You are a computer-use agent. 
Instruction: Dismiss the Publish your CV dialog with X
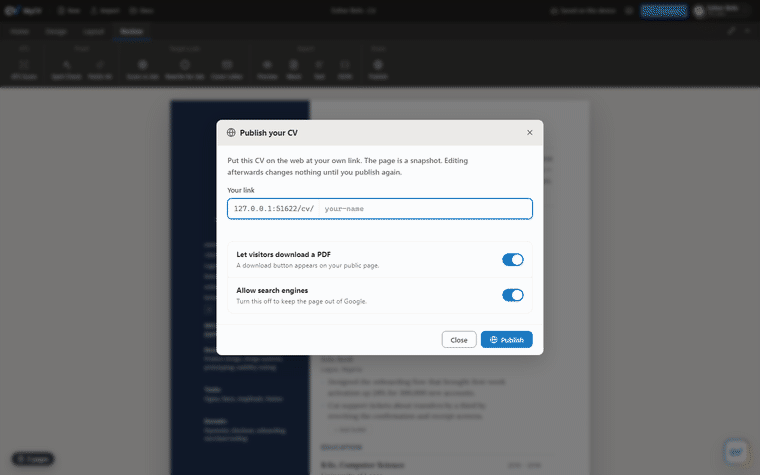coord(530,132)
